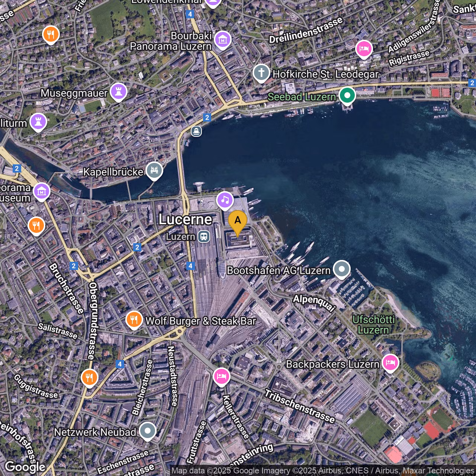This screenshot has height=476, width=476.
Task: Click the ferry terminal icon by the lake
Action: (196, 131)
